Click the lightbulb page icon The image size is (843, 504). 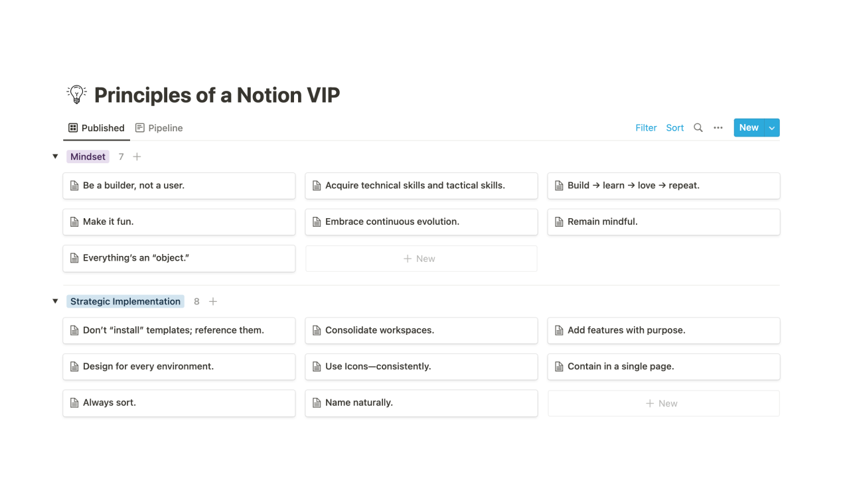point(77,95)
